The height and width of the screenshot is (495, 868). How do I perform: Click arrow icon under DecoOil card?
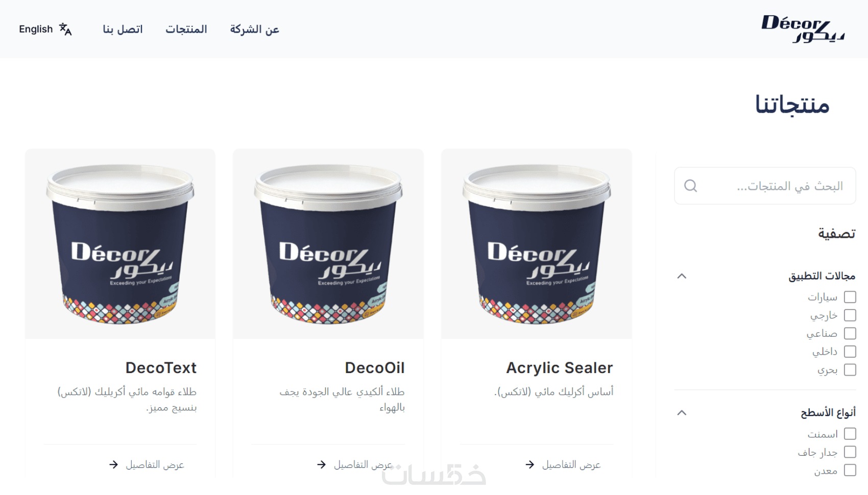(321, 464)
